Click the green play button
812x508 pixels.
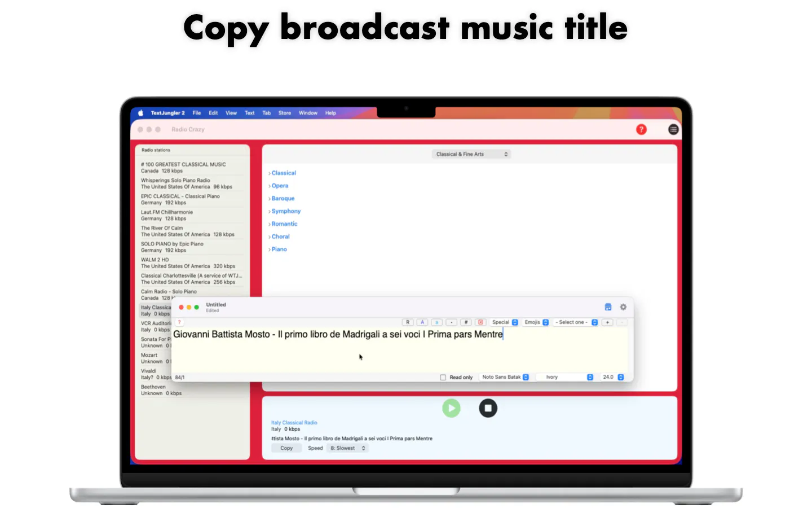tap(451, 408)
